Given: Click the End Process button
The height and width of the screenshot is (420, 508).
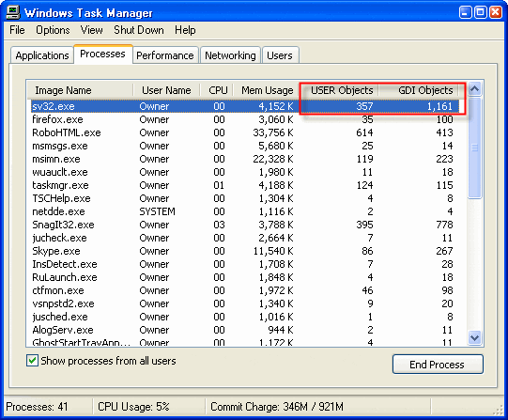Looking at the screenshot, I should (438, 365).
